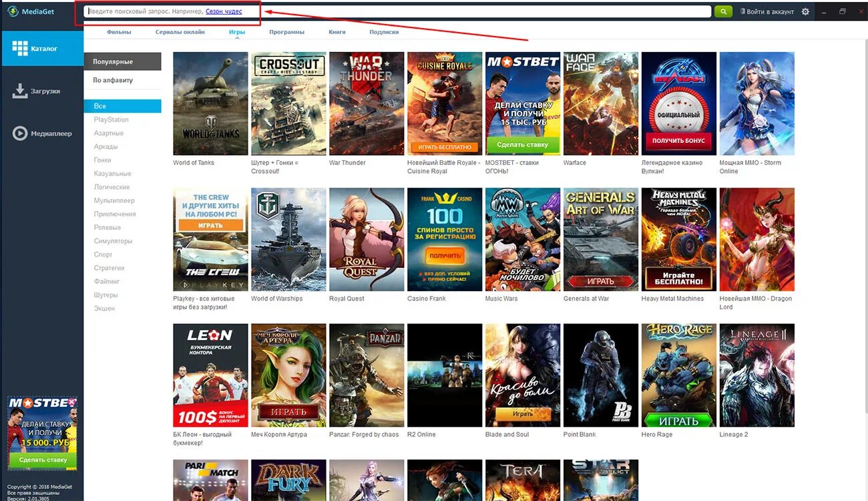
Task: Open the World of Warships thumbnail
Action: pos(288,239)
